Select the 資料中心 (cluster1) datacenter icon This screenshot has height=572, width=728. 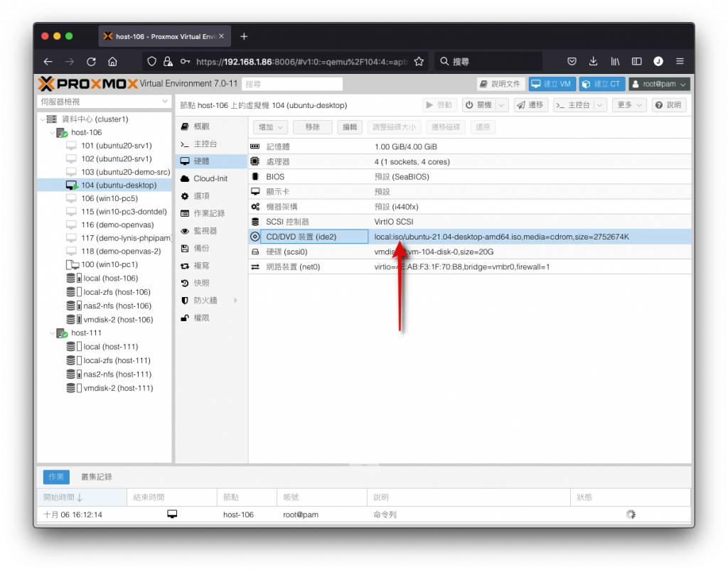click(52, 119)
